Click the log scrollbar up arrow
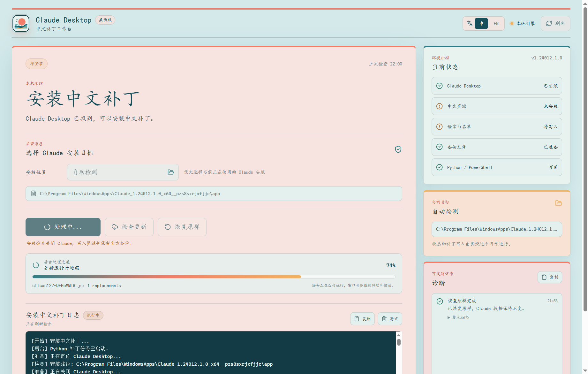 tap(399, 335)
